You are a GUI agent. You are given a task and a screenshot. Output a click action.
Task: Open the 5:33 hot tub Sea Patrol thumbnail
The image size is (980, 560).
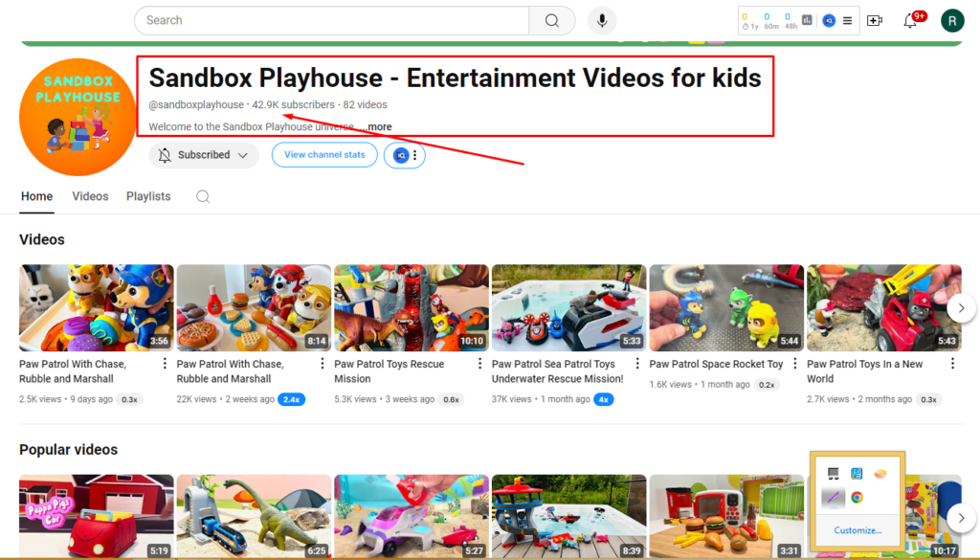pos(568,307)
